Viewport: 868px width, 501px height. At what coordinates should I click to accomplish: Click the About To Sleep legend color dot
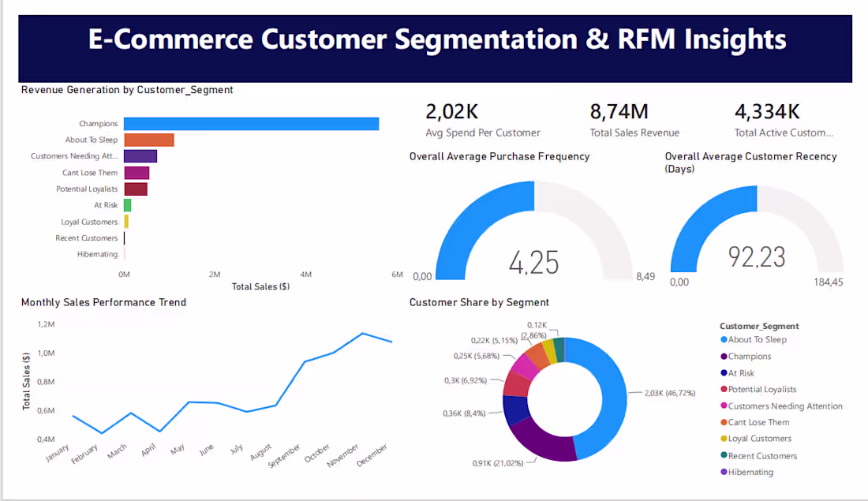(x=724, y=339)
